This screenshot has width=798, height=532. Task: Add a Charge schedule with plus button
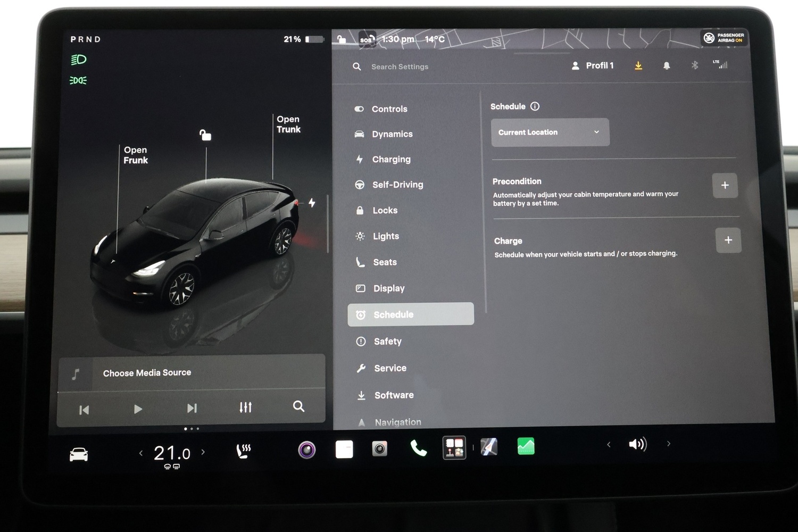tap(728, 240)
